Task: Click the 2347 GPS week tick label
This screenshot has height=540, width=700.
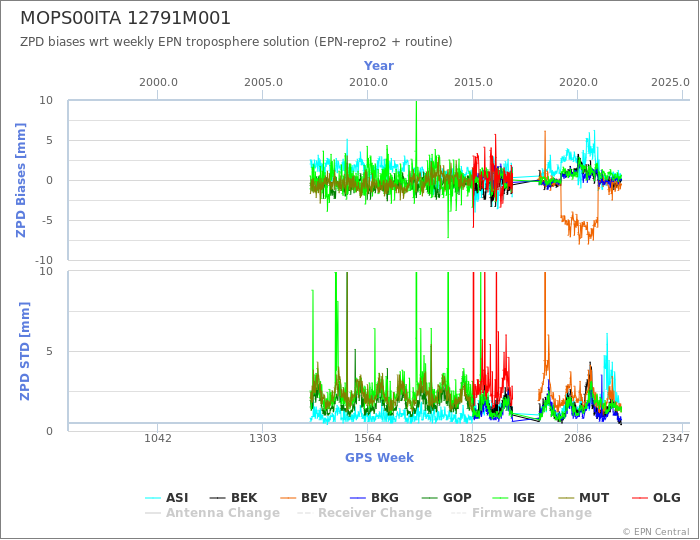Action: (675, 438)
